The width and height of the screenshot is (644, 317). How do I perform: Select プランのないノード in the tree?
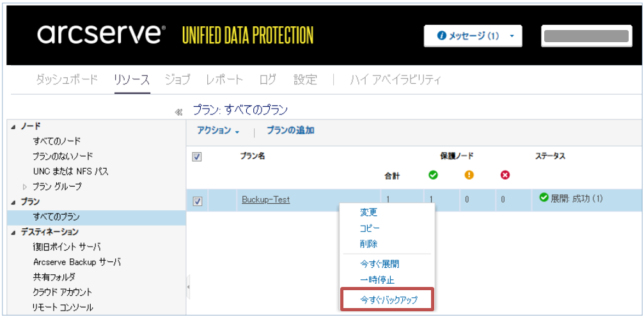point(63,156)
